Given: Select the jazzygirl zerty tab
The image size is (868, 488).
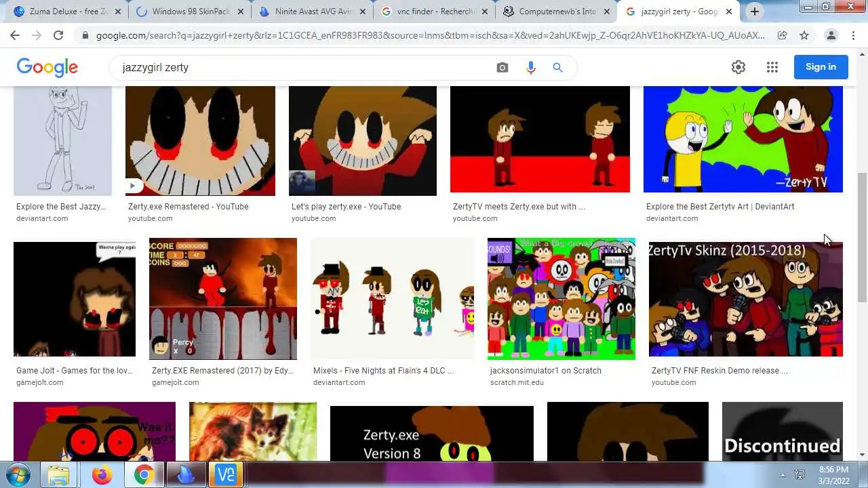Looking at the screenshot, I should (679, 12).
